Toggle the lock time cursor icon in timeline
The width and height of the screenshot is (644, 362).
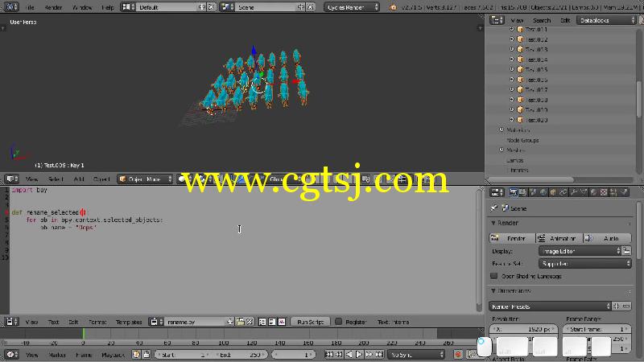pyautogui.click(x=147, y=355)
